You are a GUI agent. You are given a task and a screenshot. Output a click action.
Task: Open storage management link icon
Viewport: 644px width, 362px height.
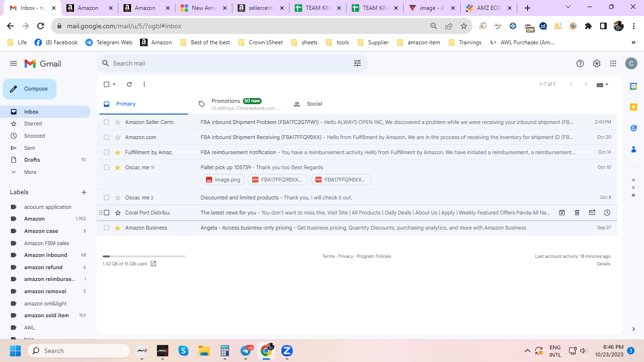[153, 264]
